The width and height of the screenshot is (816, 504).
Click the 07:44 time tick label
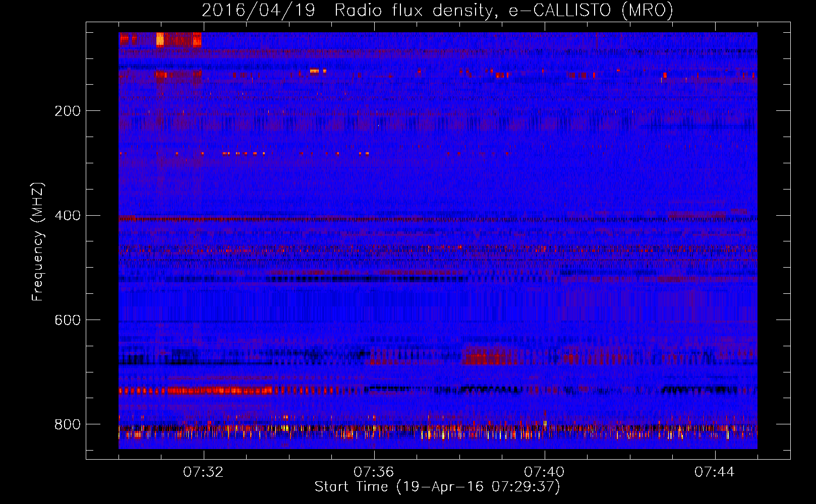click(715, 472)
